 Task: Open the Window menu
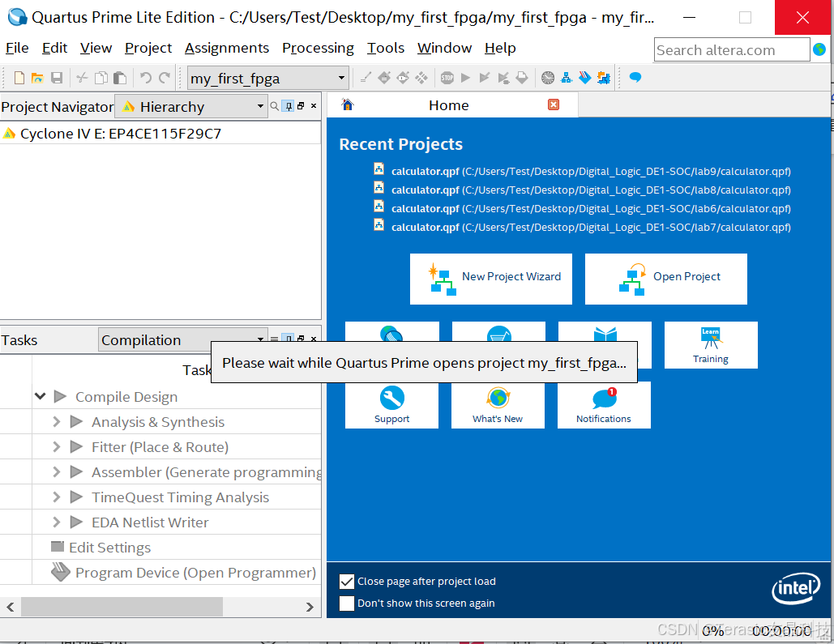point(444,48)
